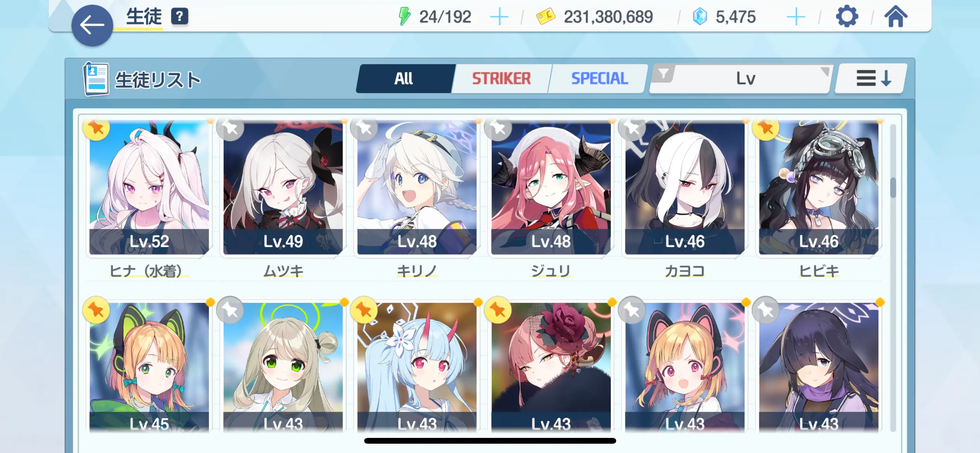
Task: Click the student list vertical scrollbar
Action: point(893,277)
